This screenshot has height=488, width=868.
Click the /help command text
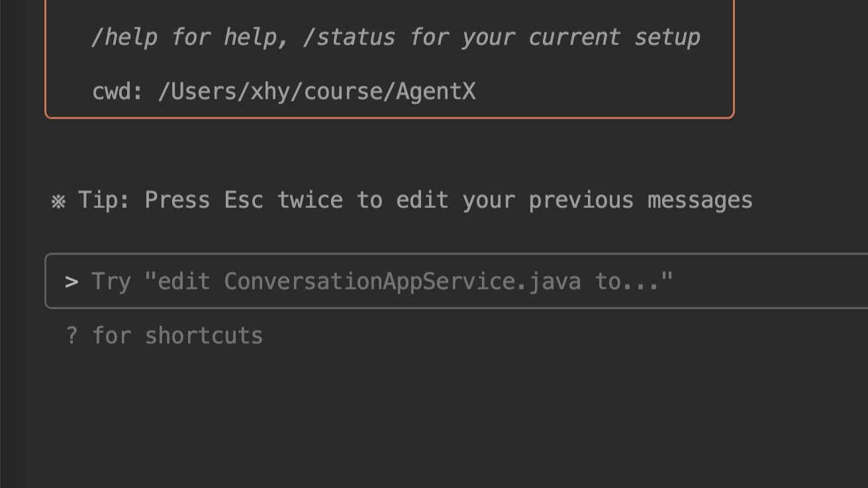pyautogui.click(x=124, y=37)
